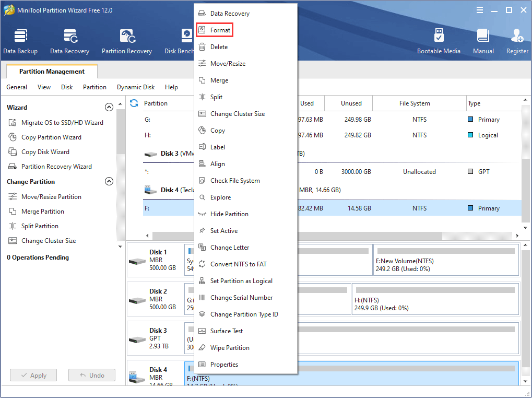This screenshot has width=532, height=398.
Task: Click the Label context menu icon
Action: (x=202, y=147)
